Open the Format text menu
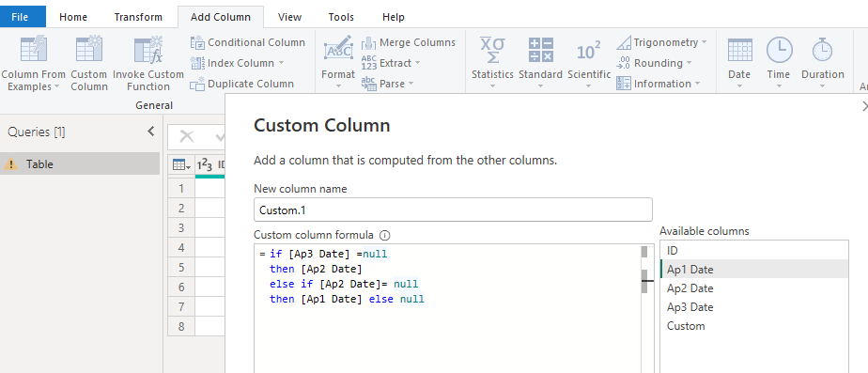The width and height of the screenshot is (868, 373). click(x=338, y=63)
